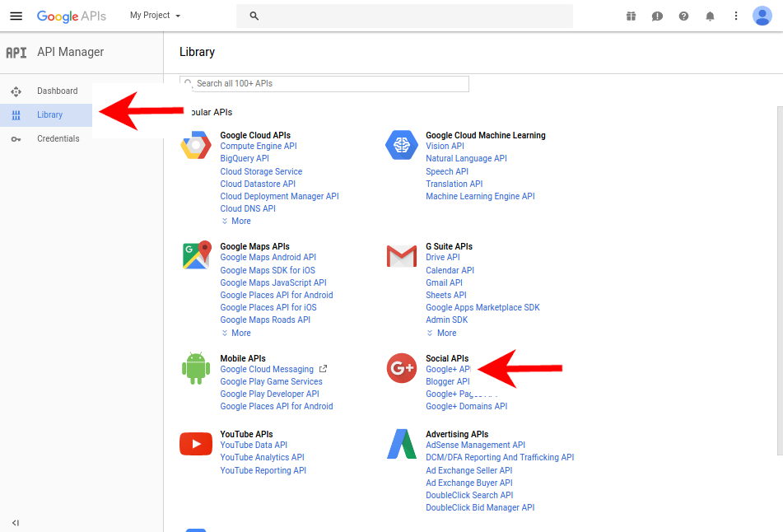Image resolution: width=783 pixels, height=532 pixels.
Task: Open the notifications bell
Action: [710, 16]
